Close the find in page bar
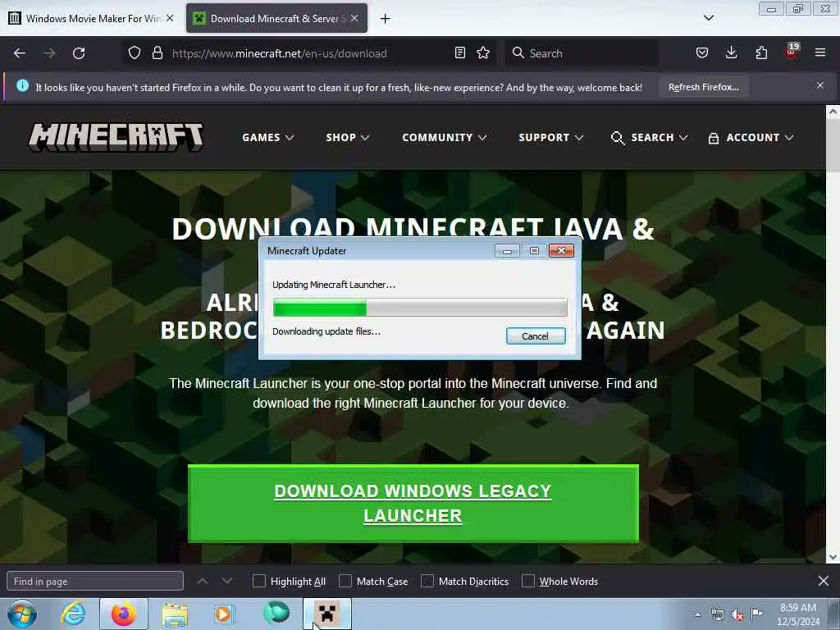 [824, 581]
